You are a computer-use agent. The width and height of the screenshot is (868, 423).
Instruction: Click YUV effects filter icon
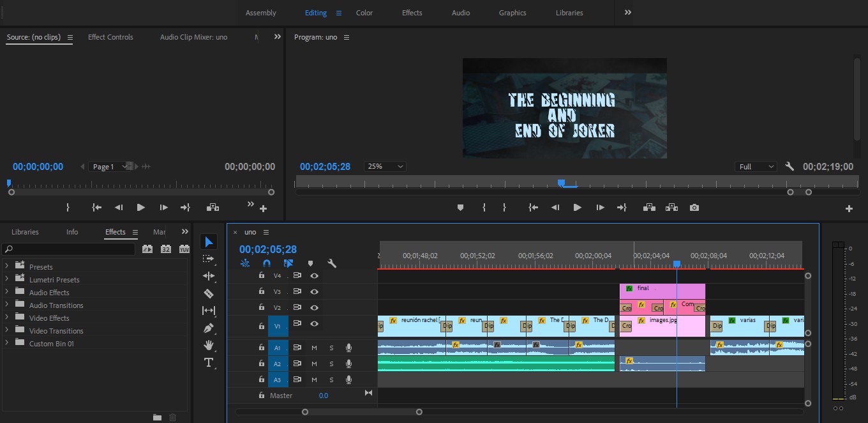[x=184, y=249]
